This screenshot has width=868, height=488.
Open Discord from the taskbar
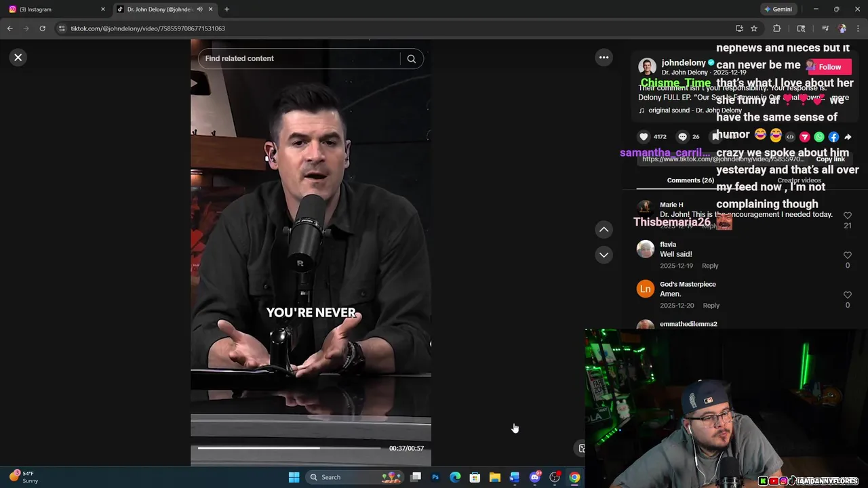(535, 477)
